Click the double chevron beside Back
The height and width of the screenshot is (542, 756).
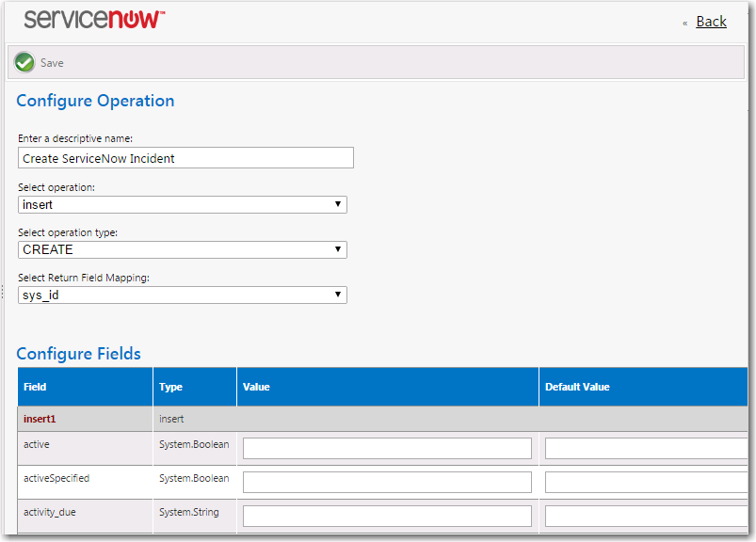(684, 23)
